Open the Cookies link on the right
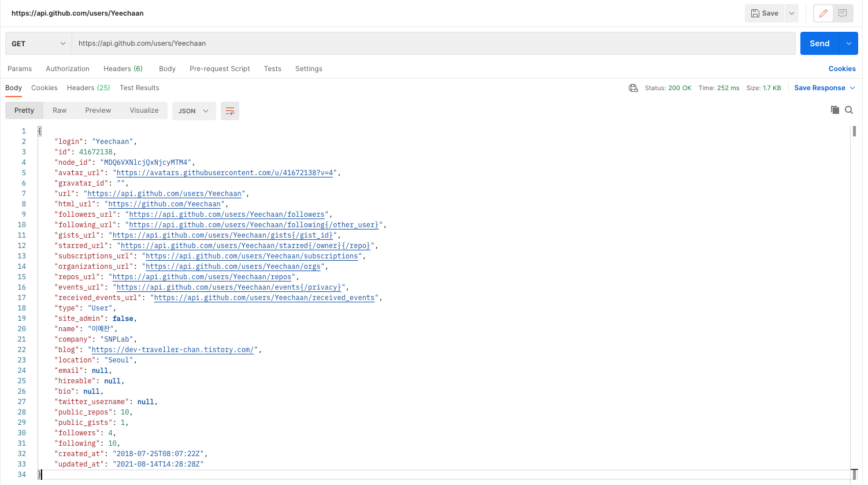The height and width of the screenshot is (485, 868). tap(842, 69)
